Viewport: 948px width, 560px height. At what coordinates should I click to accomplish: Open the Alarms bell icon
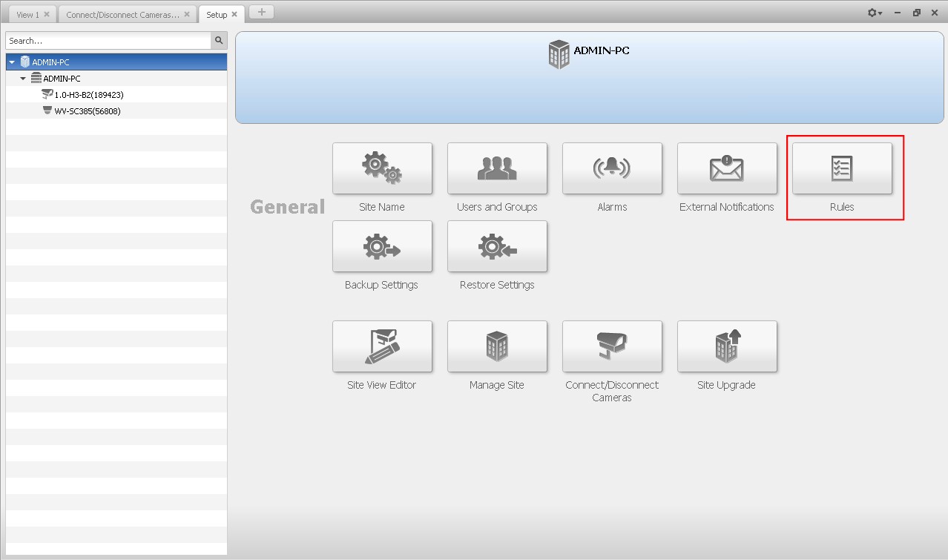pos(612,168)
